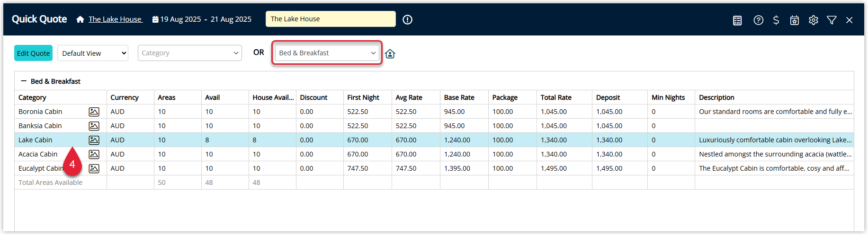The height and width of the screenshot is (235, 868).
Task: Open image icon for Banksia Cabin
Action: click(x=94, y=126)
